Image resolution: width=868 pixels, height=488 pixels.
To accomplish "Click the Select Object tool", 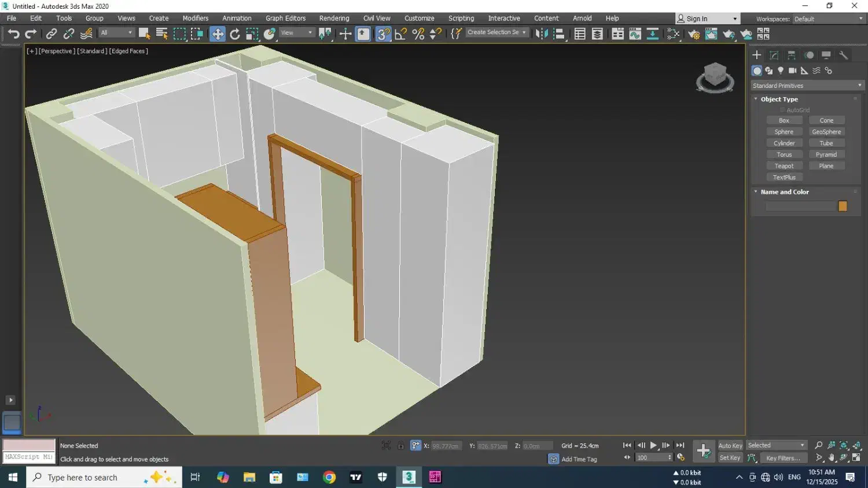I will coord(144,34).
